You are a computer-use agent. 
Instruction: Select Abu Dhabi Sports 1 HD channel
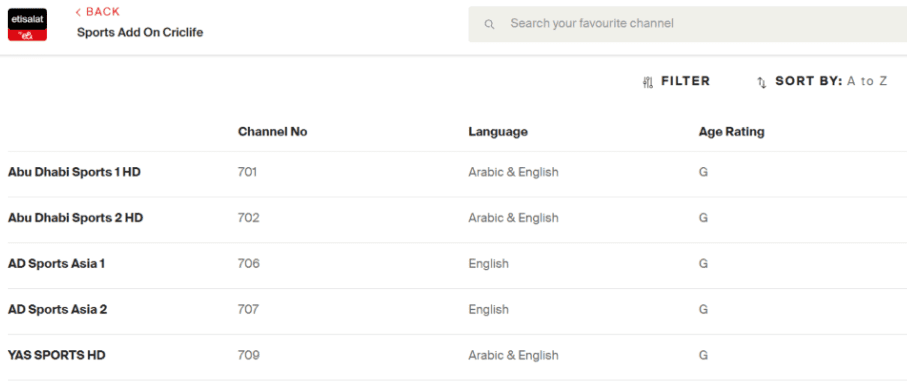75,172
